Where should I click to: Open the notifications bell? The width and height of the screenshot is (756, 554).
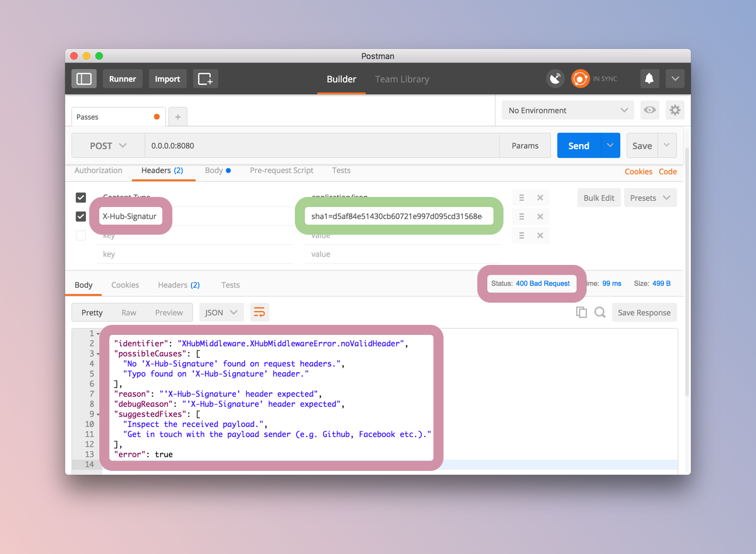tap(649, 79)
